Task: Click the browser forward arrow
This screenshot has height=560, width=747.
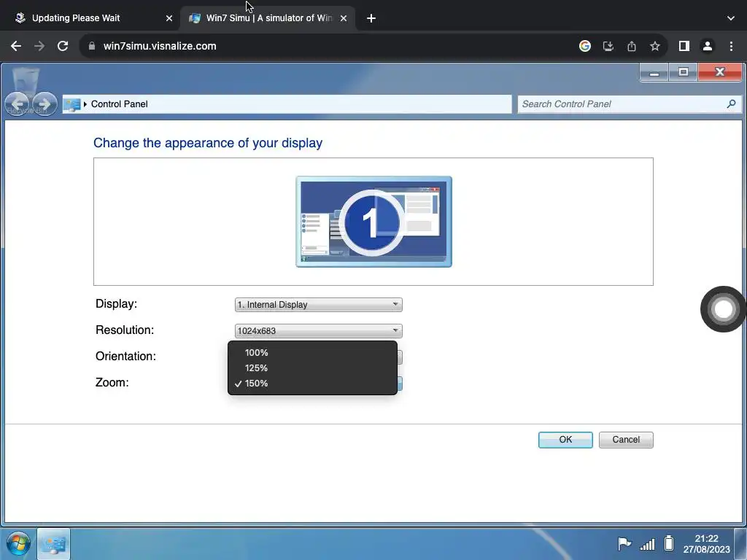Action: click(39, 46)
